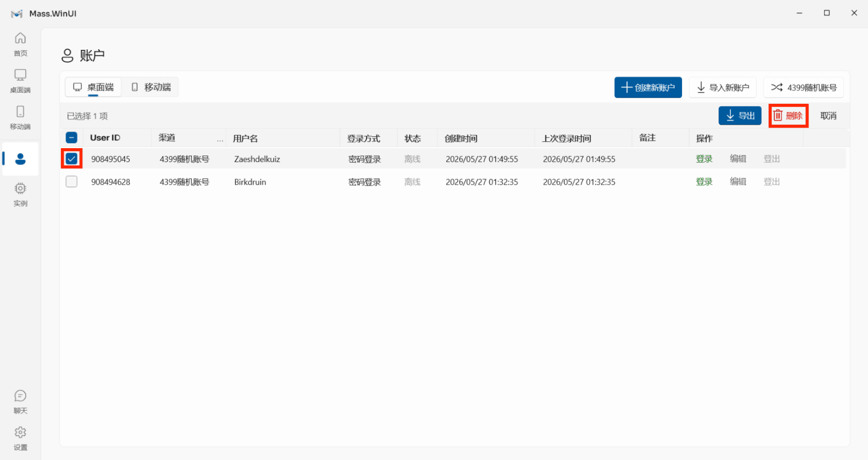This screenshot has width=868, height=460.
Task: Close the Mass.WinUI window
Action: (854, 13)
